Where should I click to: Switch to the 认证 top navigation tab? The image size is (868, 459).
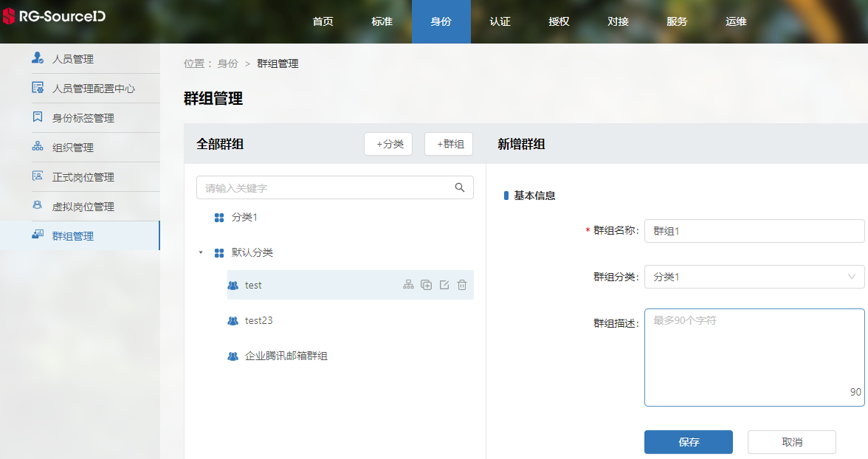point(500,21)
